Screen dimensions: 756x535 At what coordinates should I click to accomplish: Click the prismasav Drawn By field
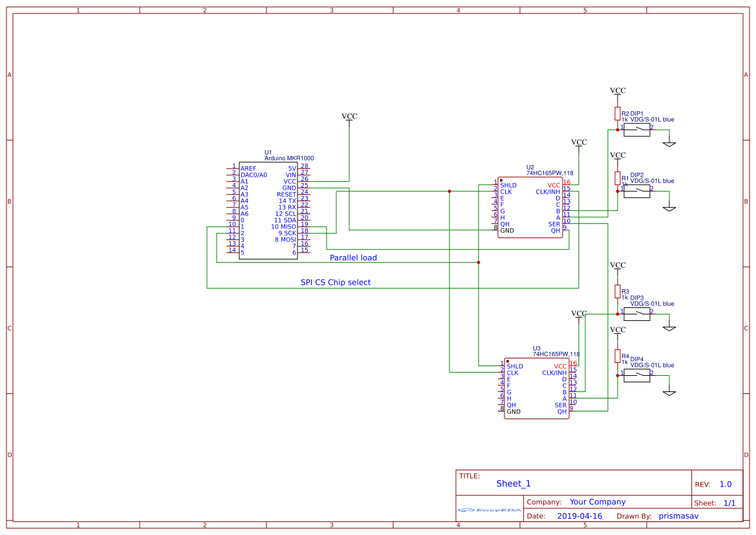coord(678,516)
